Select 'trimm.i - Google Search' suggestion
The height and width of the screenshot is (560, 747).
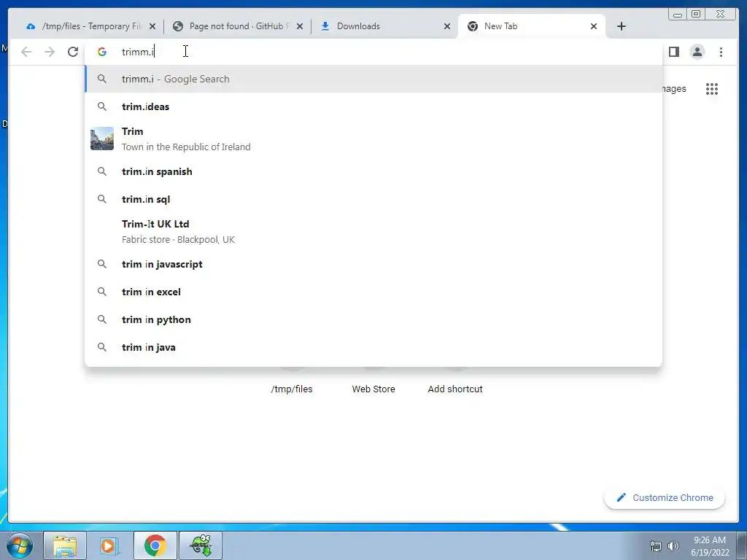click(x=373, y=79)
